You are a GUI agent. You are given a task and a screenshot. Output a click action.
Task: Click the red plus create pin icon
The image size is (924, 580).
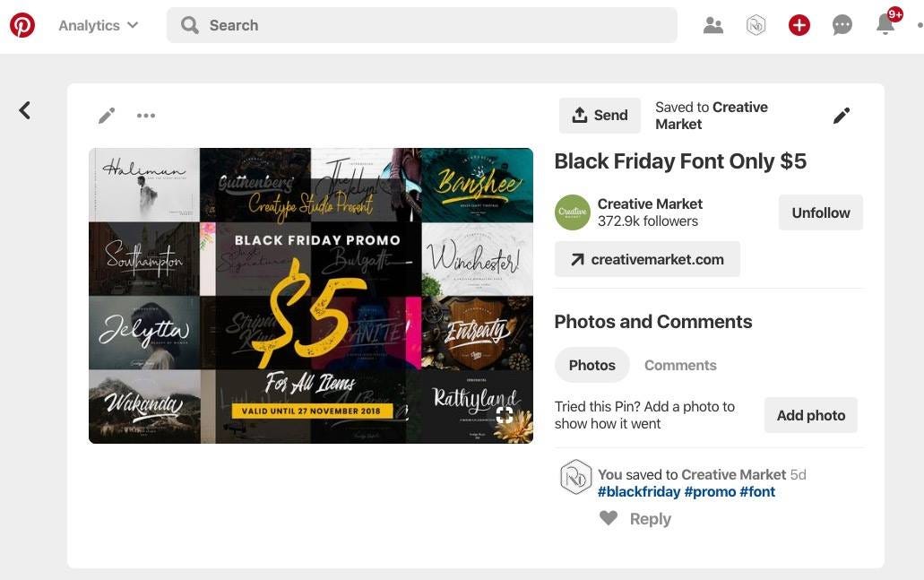tap(799, 25)
